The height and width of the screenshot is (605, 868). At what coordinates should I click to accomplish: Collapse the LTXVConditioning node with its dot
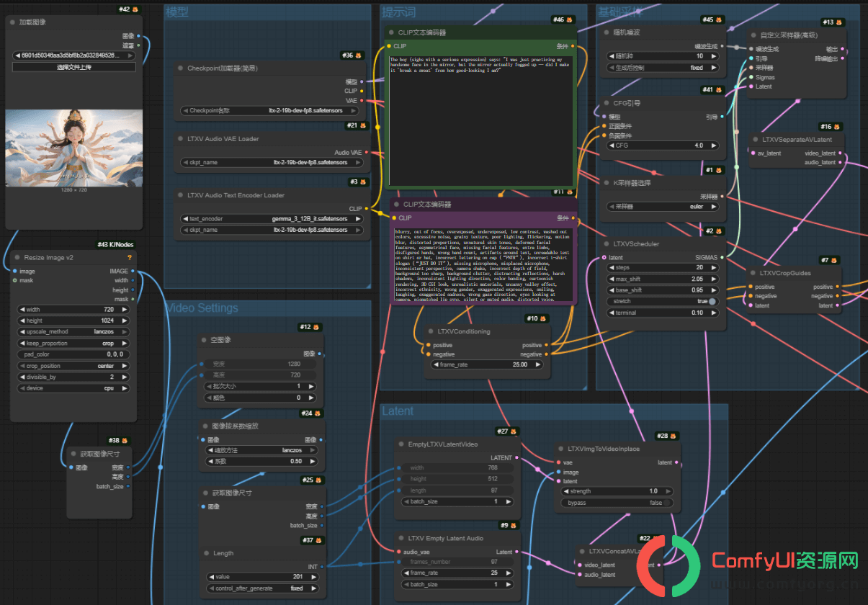(x=430, y=332)
